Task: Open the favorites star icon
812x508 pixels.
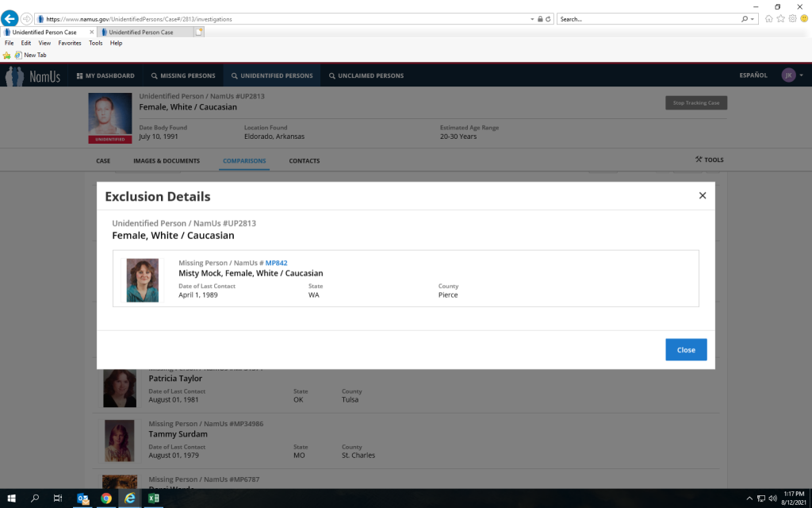Action: click(780, 19)
